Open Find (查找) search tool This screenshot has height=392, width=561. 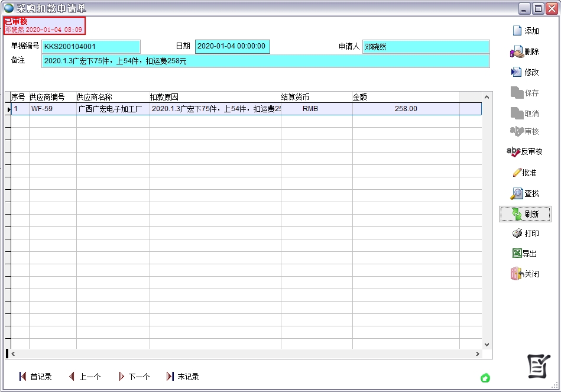click(x=517, y=193)
